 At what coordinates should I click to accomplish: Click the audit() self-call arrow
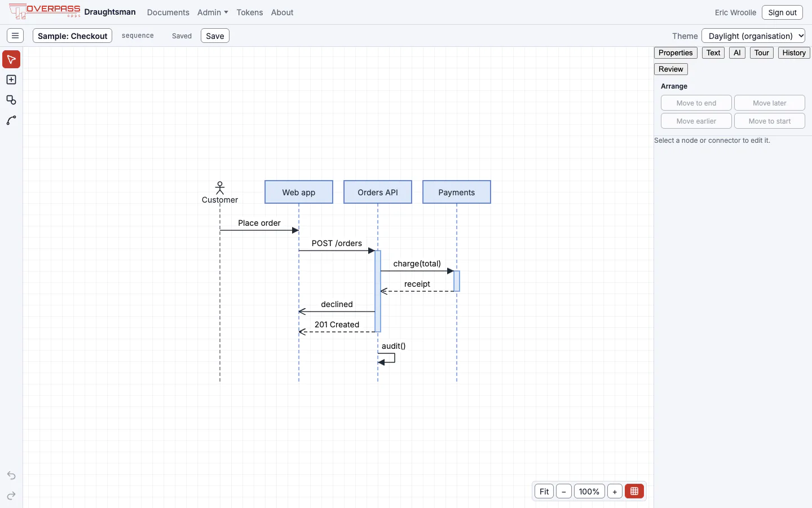click(x=387, y=358)
